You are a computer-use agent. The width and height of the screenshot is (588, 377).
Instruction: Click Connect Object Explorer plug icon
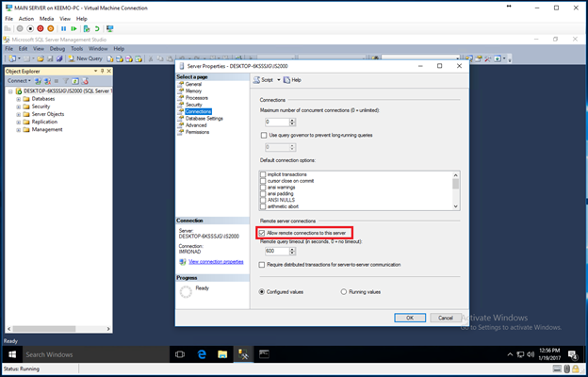pyautogui.click(x=38, y=81)
